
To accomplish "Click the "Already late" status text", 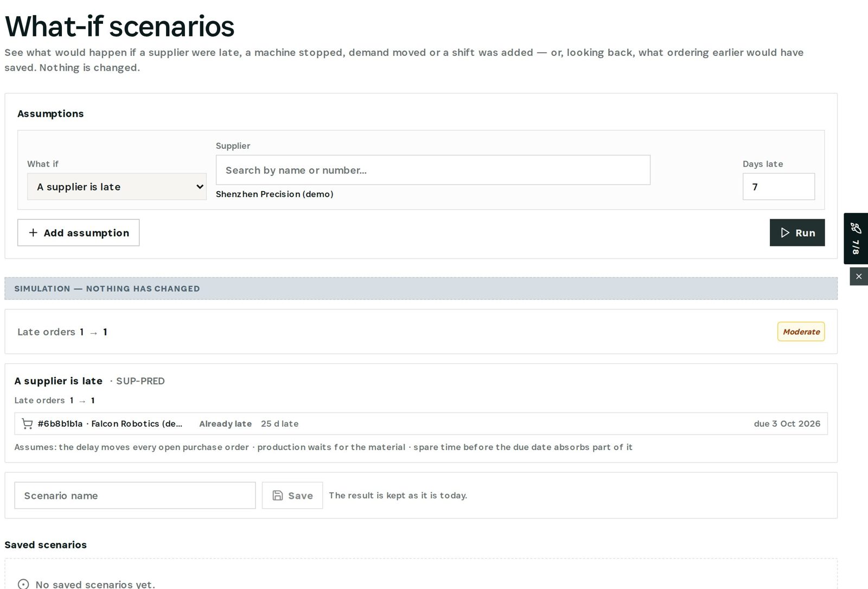I will (225, 424).
